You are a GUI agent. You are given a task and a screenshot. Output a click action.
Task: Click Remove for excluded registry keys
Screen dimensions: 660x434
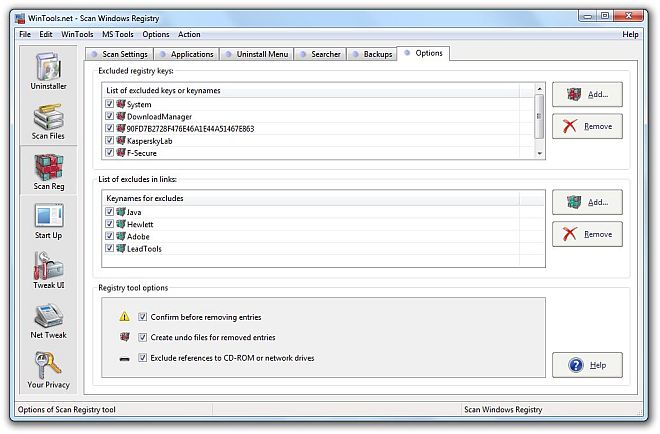tap(587, 126)
